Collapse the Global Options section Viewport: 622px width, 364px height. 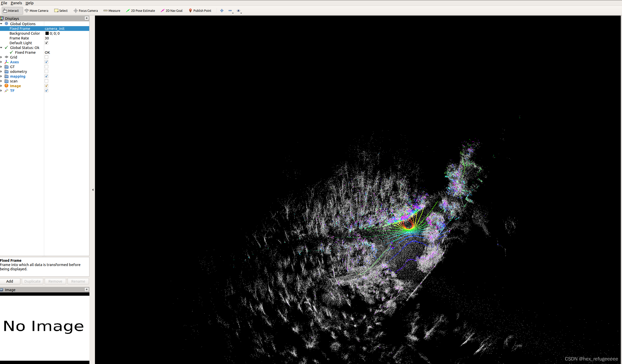2,24
